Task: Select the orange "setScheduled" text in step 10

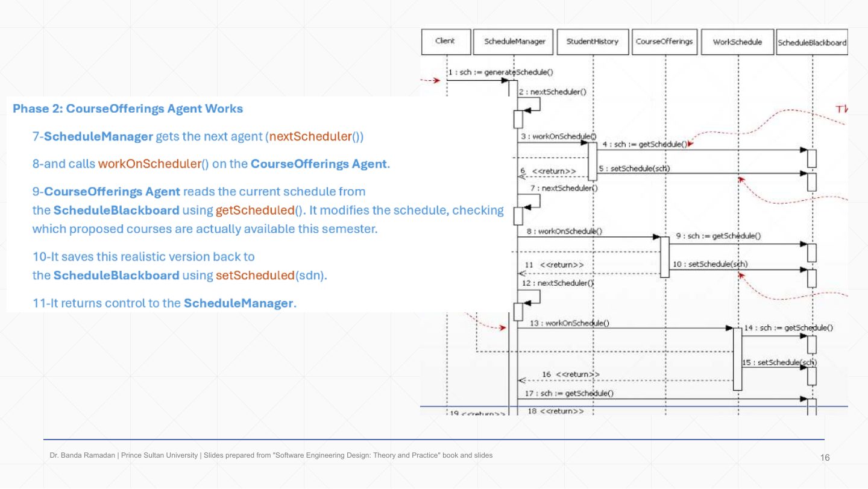Action: tap(256, 276)
